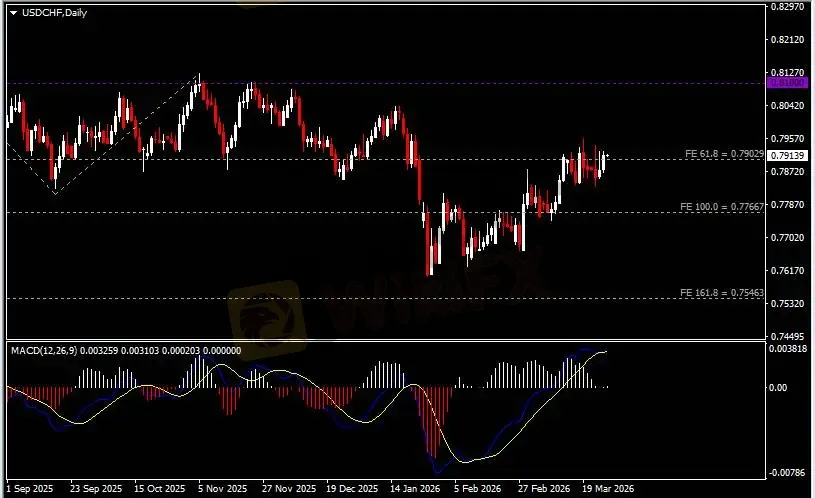Viewport: 815px width, 498px height.
Task: Open the chart menu arrow beside USDCHF
Action: (x=13, y=12)
